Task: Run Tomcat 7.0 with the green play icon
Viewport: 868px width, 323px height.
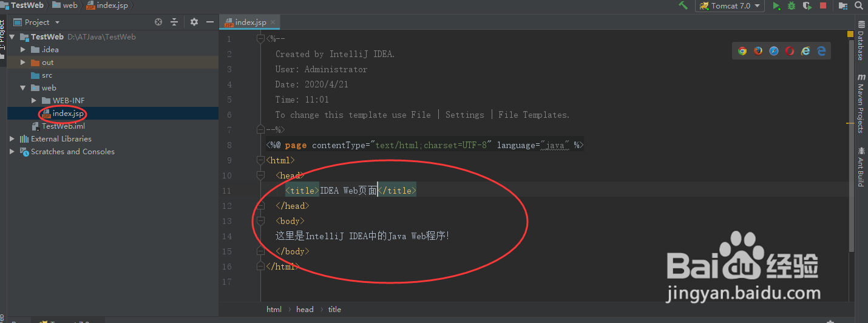Action: pyautogui.click(x=776, y=5)
